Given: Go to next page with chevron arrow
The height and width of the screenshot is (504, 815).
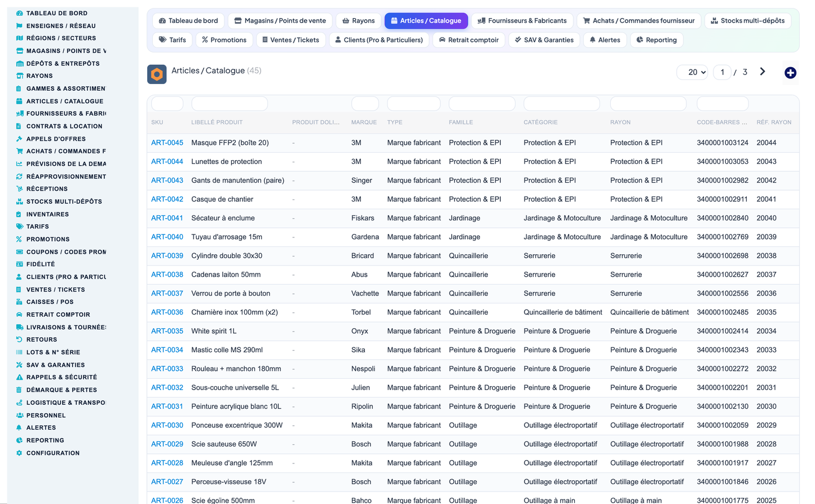Looking at the screenshot, I should [x=763, y=72].
